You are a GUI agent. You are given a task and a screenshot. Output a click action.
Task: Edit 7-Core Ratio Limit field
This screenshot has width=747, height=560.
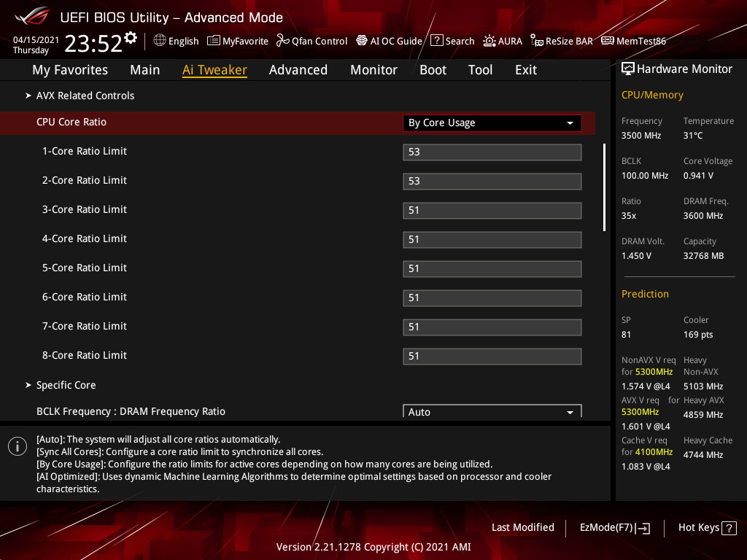pyautogui.click(x=492, y=327)
